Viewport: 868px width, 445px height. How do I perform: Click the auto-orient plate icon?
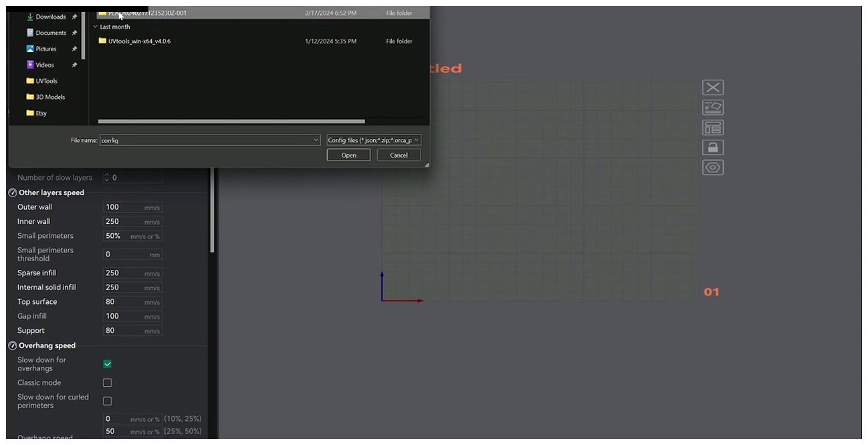(x=713, y=108)
